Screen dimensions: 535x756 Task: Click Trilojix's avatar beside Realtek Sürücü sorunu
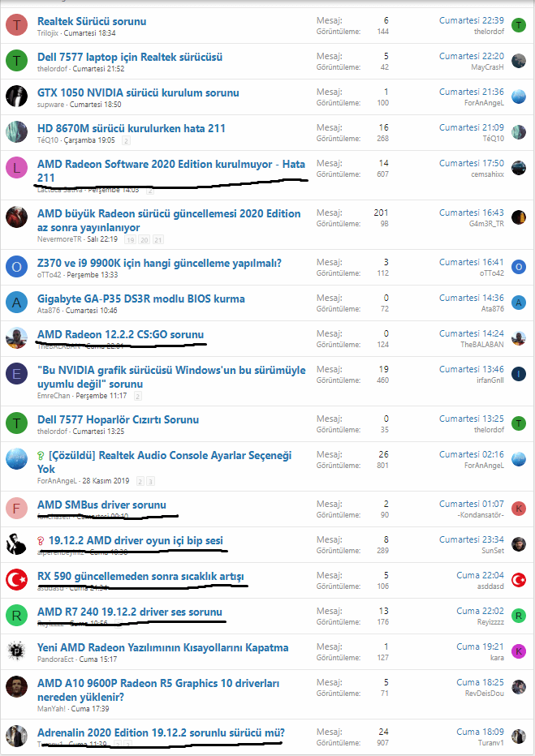[16, 24]
